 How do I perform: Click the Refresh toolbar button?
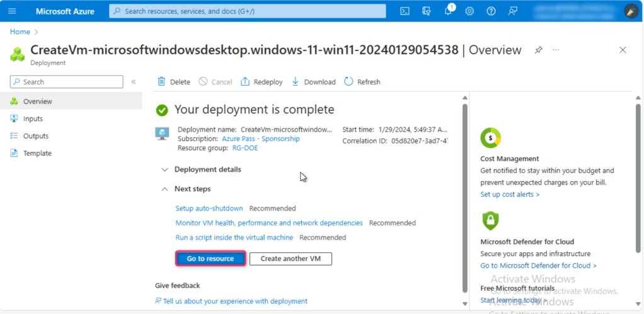(362, 82)
